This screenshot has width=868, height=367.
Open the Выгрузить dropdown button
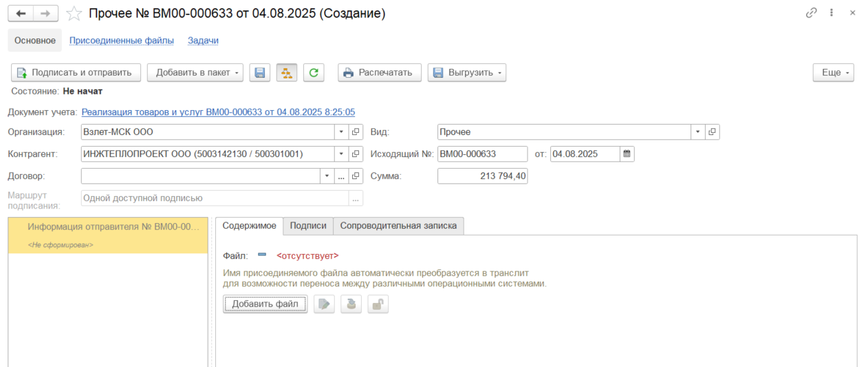coord(467,72)
